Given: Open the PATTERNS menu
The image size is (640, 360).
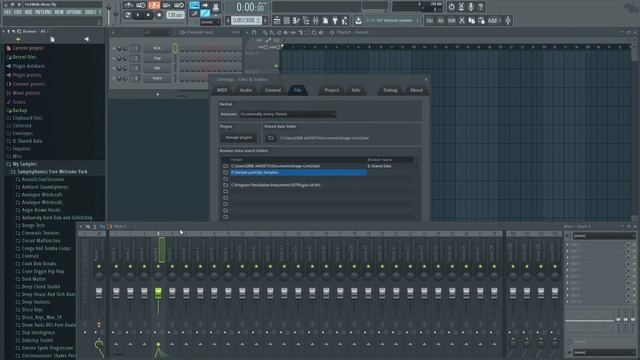Looking at the screenshot, I should click(43, 12).
